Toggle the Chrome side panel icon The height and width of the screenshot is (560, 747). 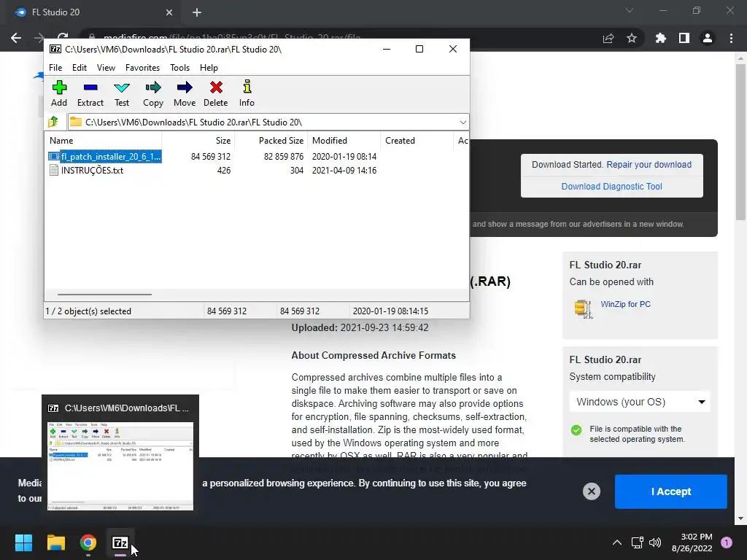click(684, 38)
